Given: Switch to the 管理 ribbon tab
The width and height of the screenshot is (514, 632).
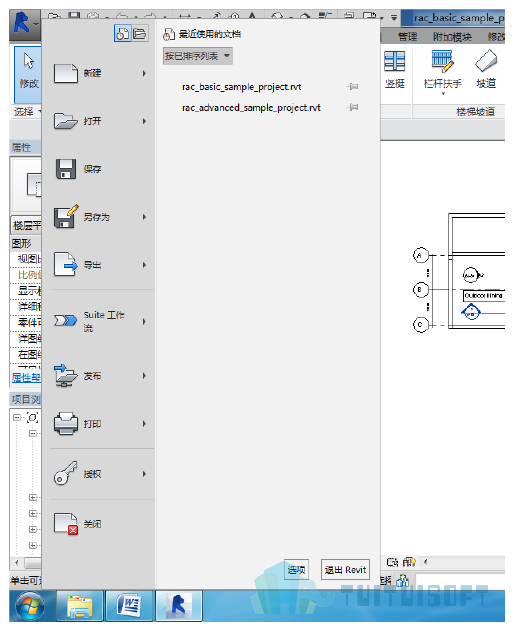Looking at the screenshot, I should click(x=408, y=37).
